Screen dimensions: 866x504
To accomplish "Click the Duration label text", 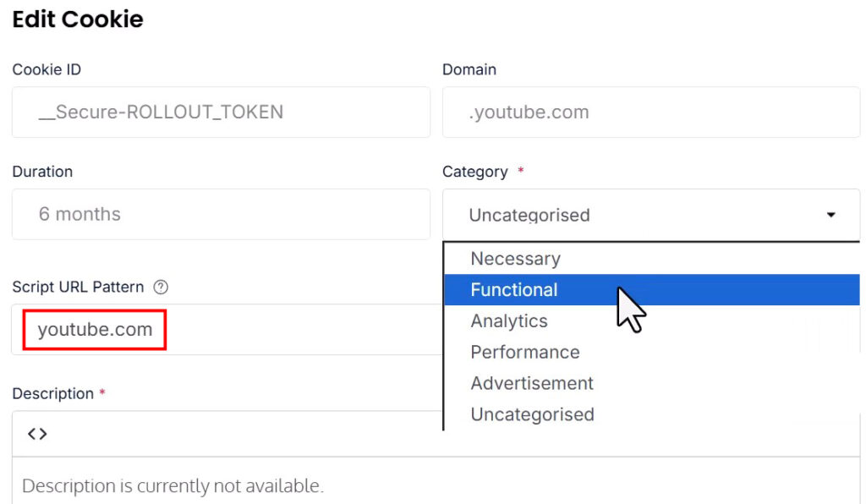I will coord(42,172).
